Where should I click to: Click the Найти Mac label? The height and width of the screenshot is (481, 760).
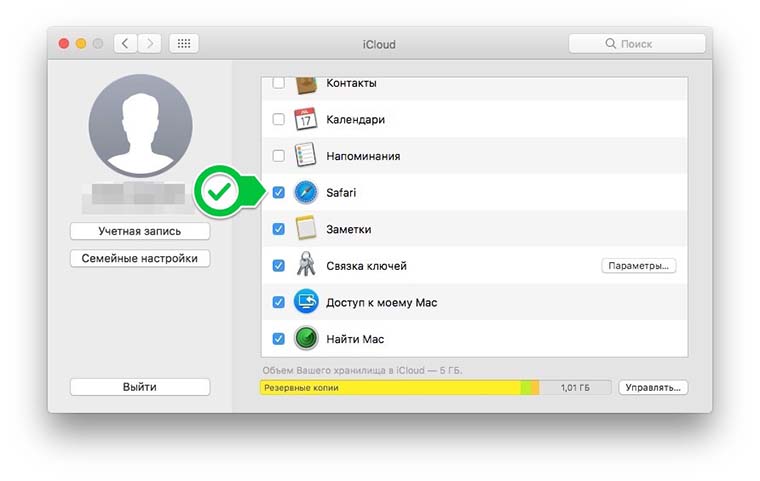(355, 339)
